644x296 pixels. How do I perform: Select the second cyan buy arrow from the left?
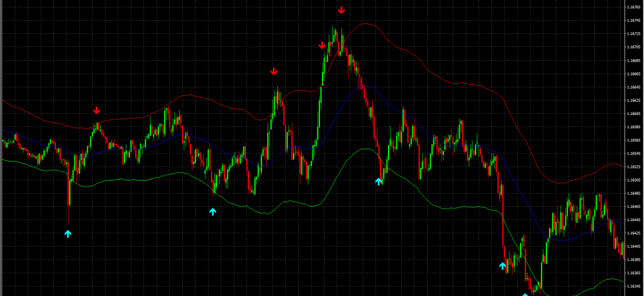[x=213, y=212]
